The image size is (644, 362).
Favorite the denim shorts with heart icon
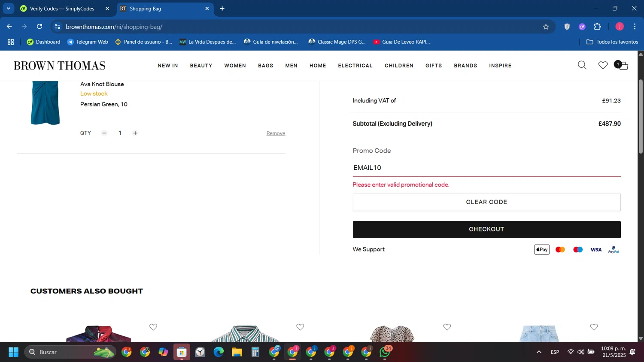tap(594, 327)
